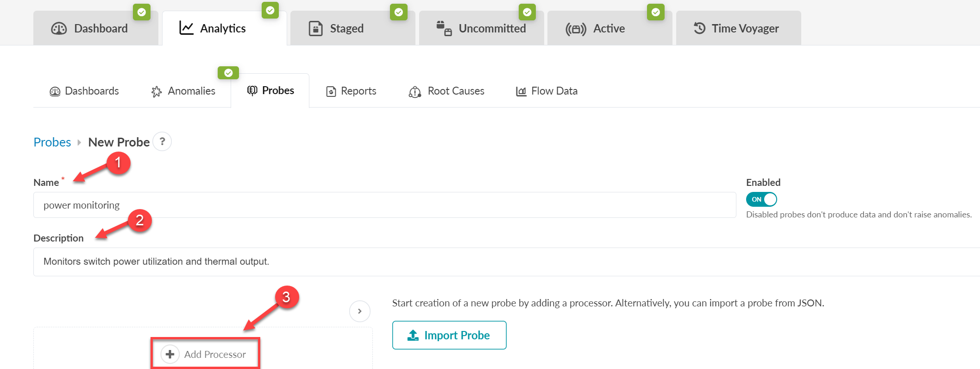Click the Import Probe button

[449, 335]
